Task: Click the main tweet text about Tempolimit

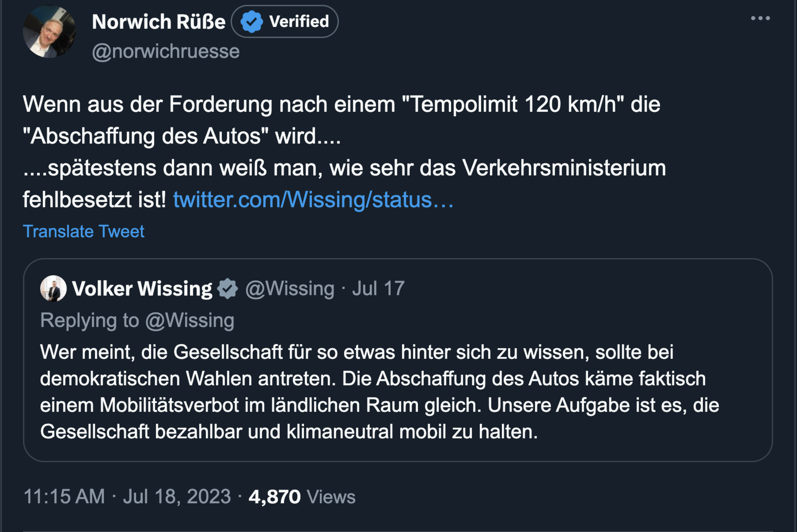Action: point(342,136)
